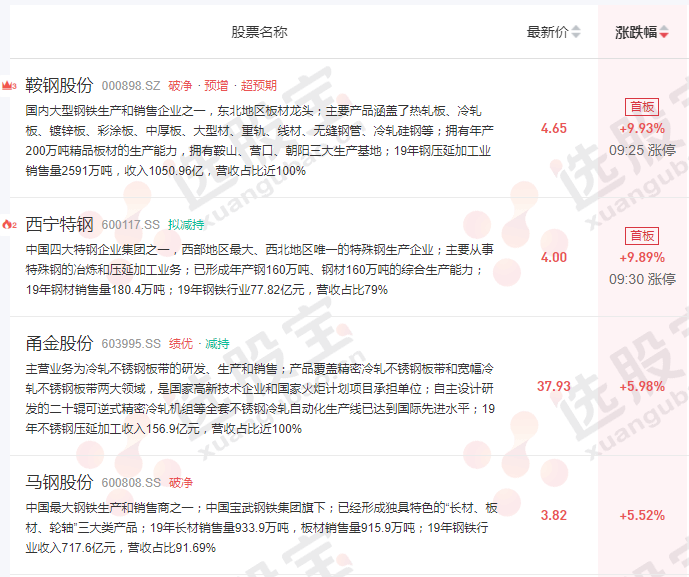689x577 pixels.
Task: Open stock 马钢股份
Action: pos(59,482)
